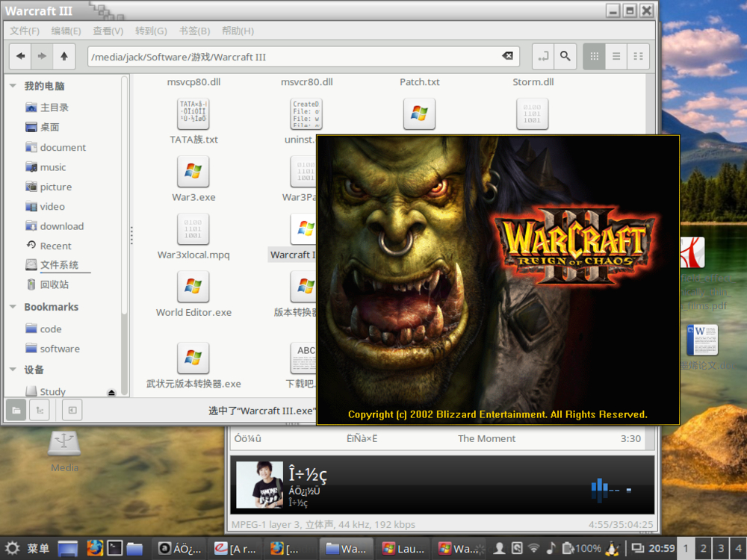
Task: Toggle location entry mode button
Action: [x=543, y=56]
